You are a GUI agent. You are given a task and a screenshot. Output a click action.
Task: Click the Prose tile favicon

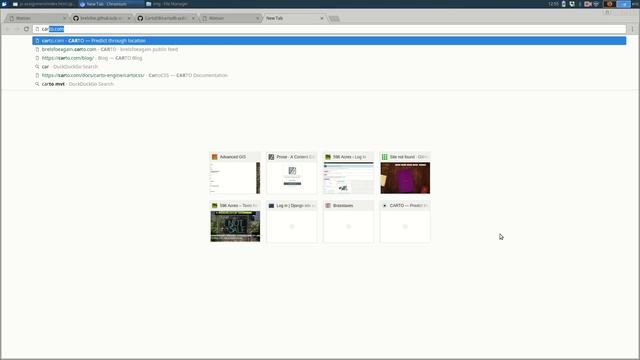click(271, 157)
